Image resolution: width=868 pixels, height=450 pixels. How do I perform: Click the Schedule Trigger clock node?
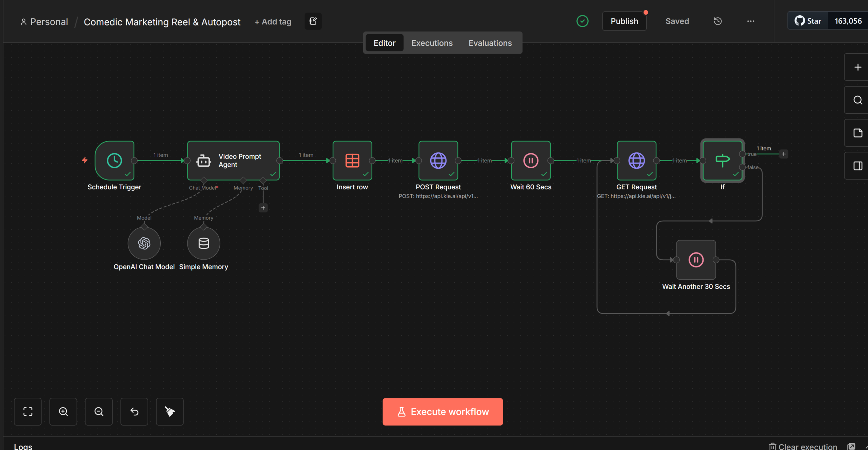114,161
